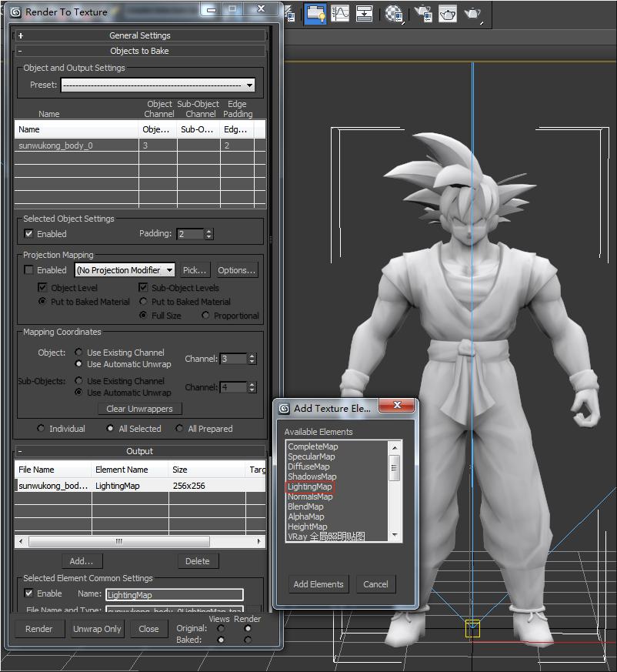Toggle Enable in Selected Element Common Settings
This screenshot has width=617, height=672.
(x=28, y=593)
